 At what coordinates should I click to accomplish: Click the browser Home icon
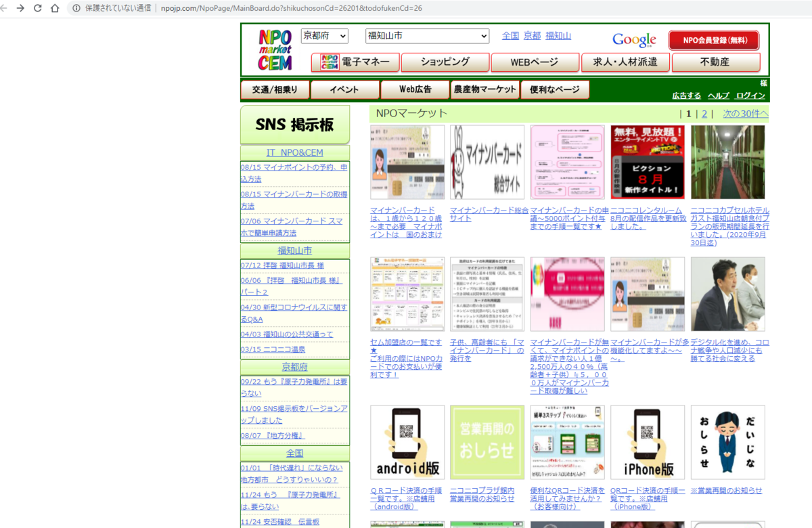click(x=55, y=8)
